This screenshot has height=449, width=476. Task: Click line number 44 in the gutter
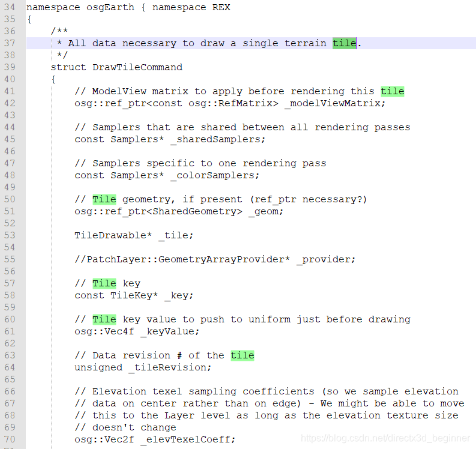(10, 127)
